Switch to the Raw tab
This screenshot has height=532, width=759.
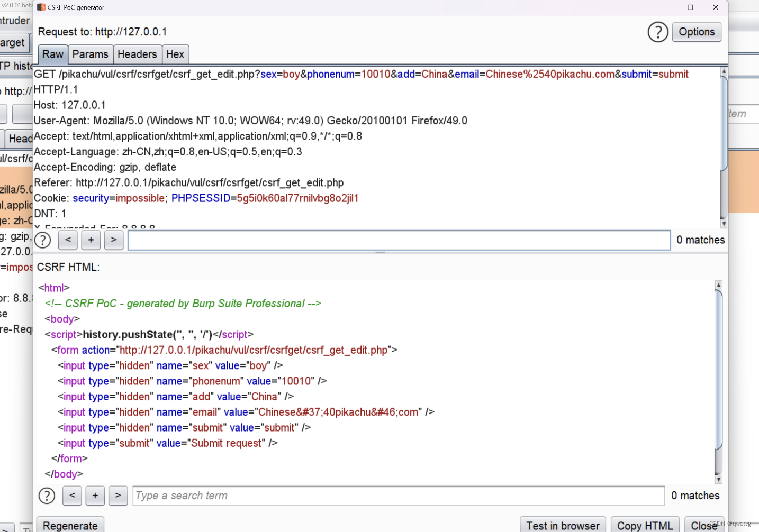(53, 54)
